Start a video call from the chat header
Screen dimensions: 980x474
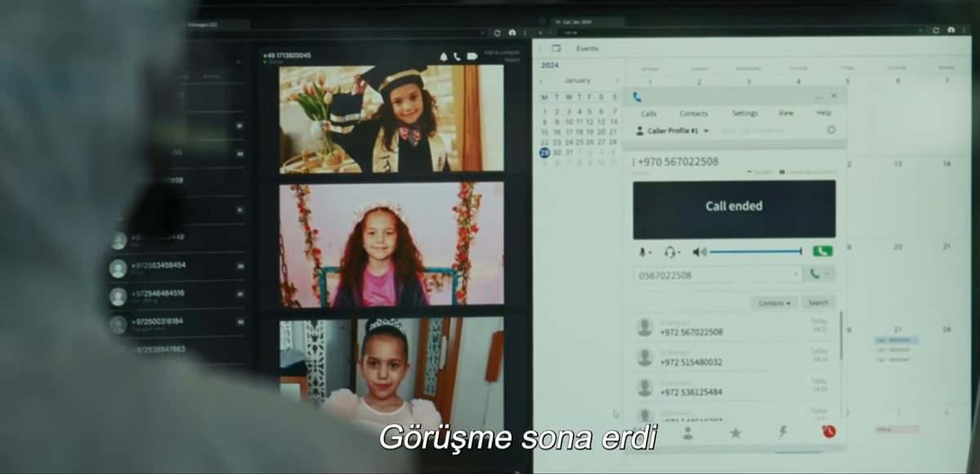point(472,57)
